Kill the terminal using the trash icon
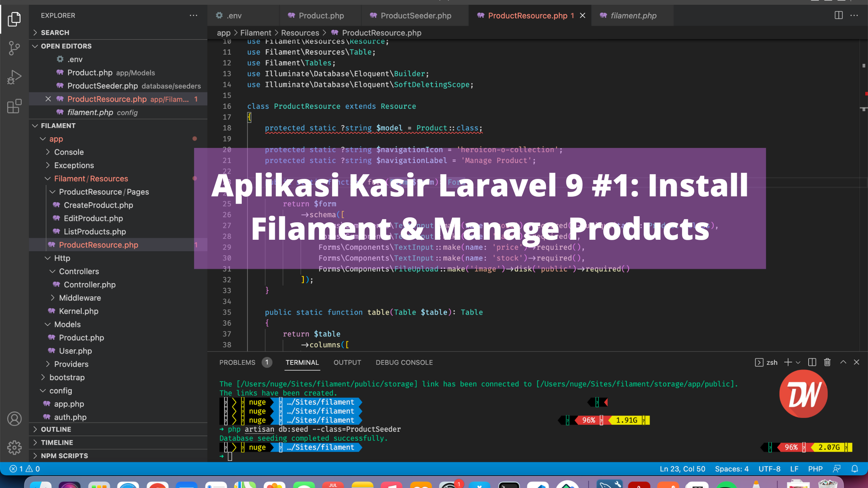The height and width of the screenshot is (488, 868). (x=827, y=362)
